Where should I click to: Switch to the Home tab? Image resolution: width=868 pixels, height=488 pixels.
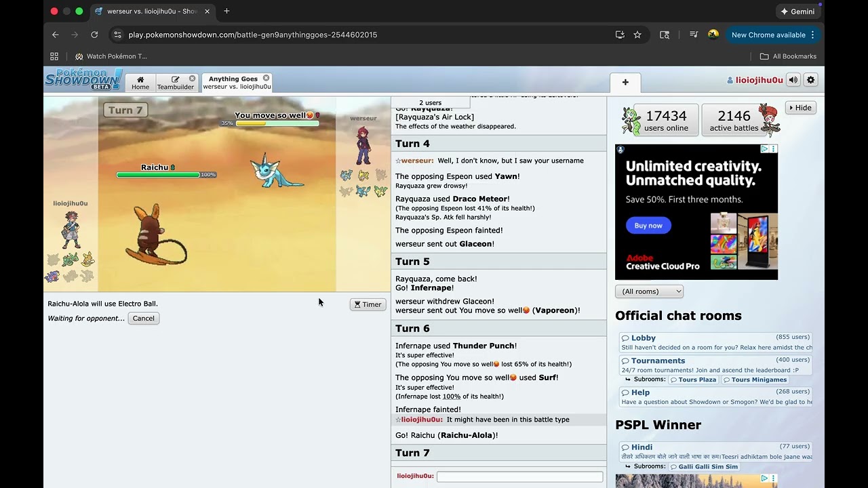(x=140, y=83)
